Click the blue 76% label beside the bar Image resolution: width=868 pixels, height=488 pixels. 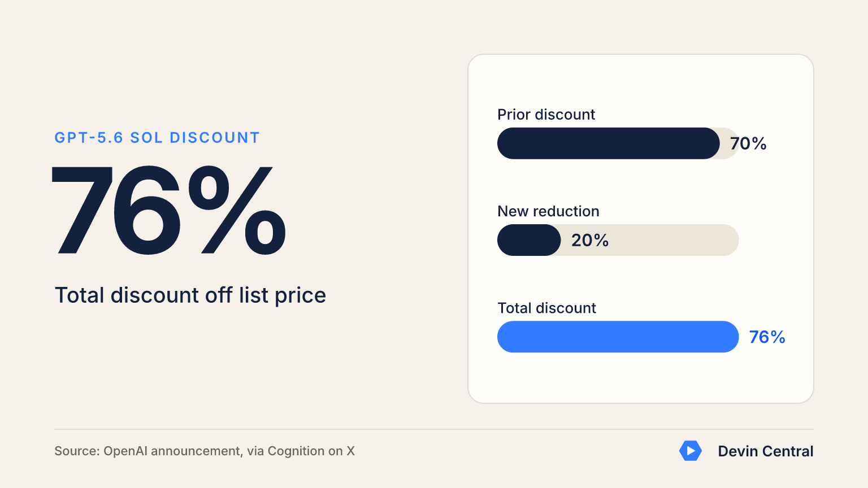[767, 337]
